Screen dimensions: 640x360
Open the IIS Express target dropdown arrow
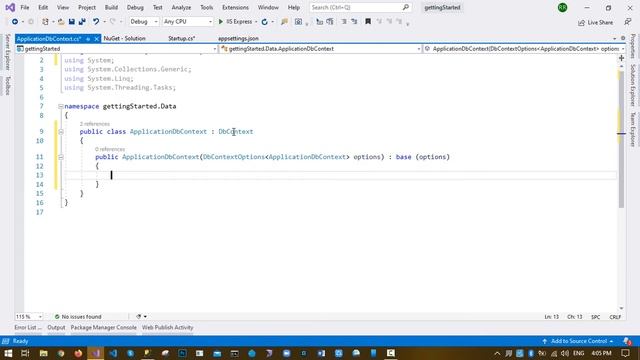pyautogui.click(x=256, y=22)
